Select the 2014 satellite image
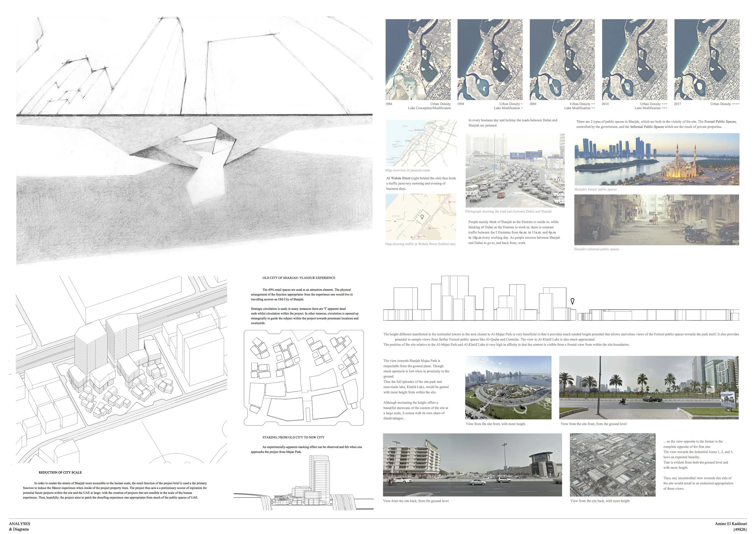This screenshot has width=756, height=534. 634,60
